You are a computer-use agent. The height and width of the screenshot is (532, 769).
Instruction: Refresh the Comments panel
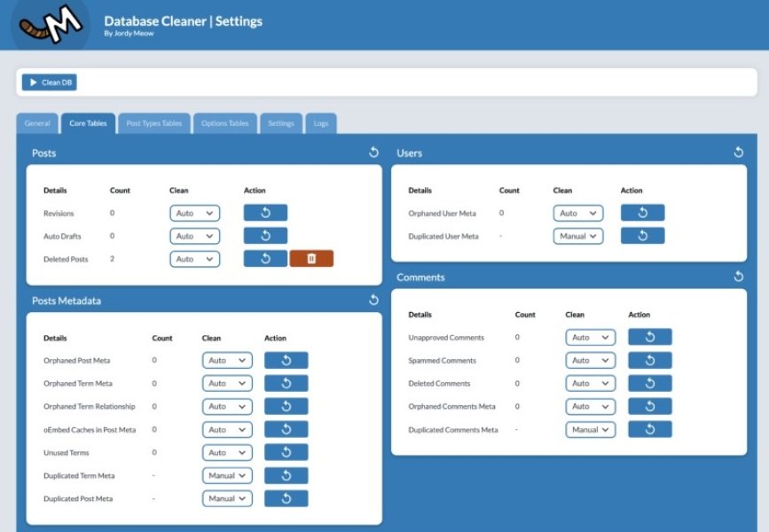pos(738,277)
